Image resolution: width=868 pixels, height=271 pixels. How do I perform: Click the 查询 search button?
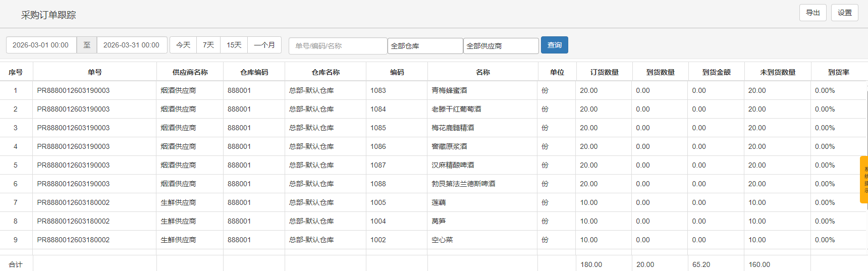click(554, 45)
